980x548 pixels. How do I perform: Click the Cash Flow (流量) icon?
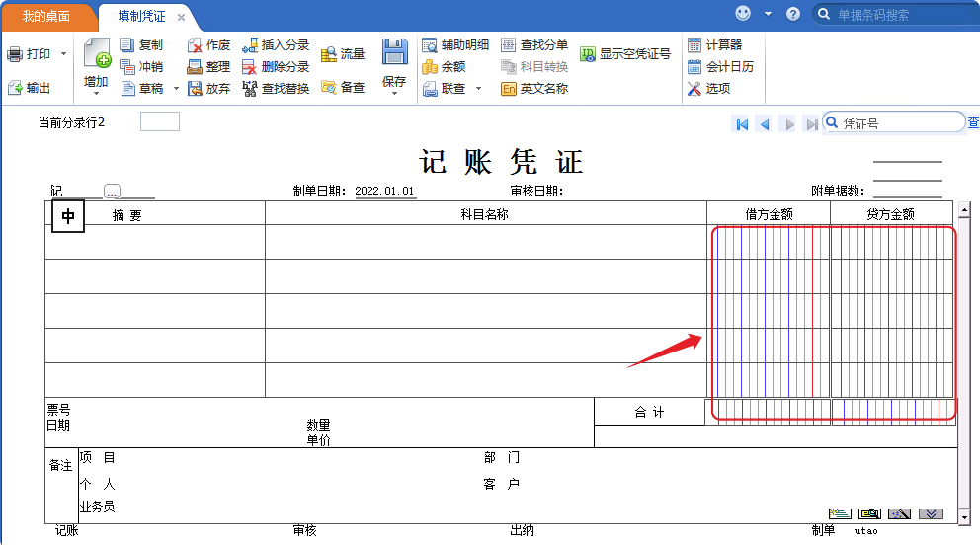click(329, 54)
